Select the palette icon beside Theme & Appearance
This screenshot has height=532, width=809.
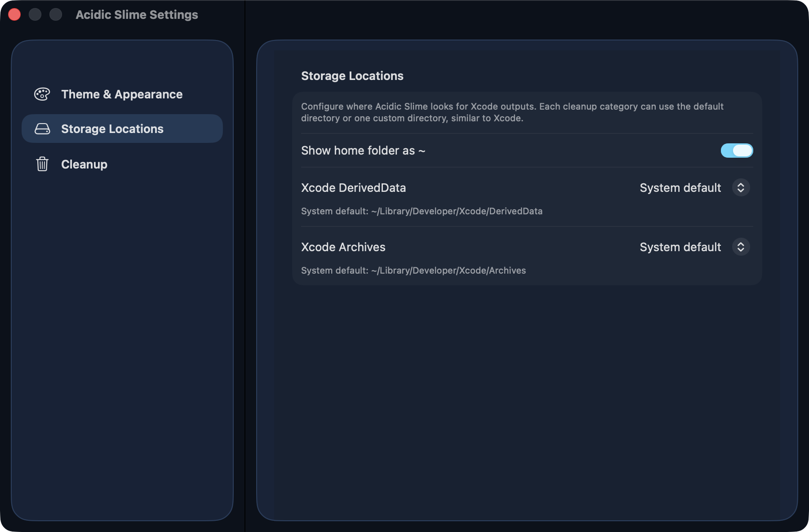(42, 94)
